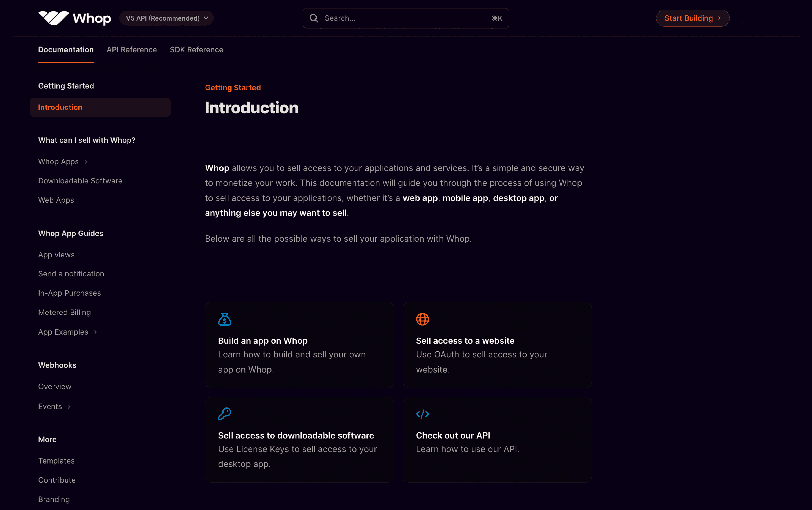This screenshot has width=812, height=510.
Task: Click the code brackets icon
Action: click(x=422, y=414)
